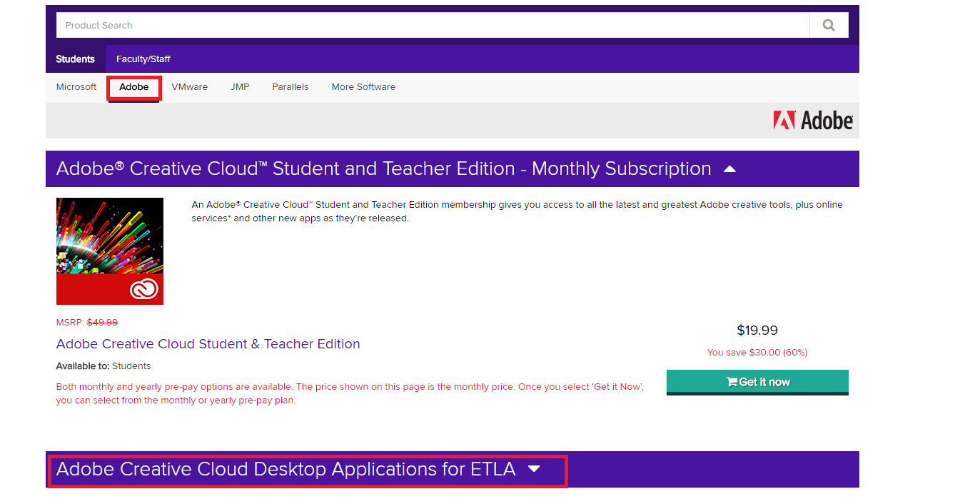Open Adobe Creative Cloud Student & Teacher Edition link
Image resolution: width=980 pixels, height=504 pixels.
pyautogui.click(x=208, y=344)
